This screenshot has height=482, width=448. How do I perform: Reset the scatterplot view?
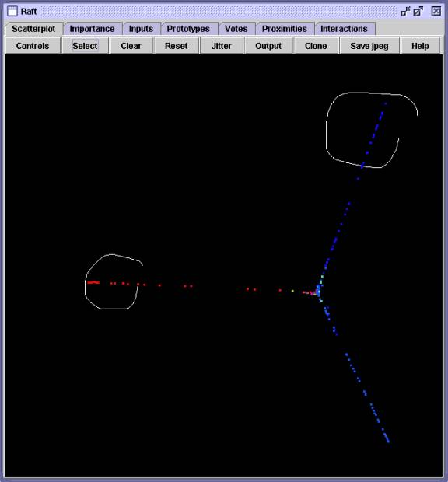[177, 46]
